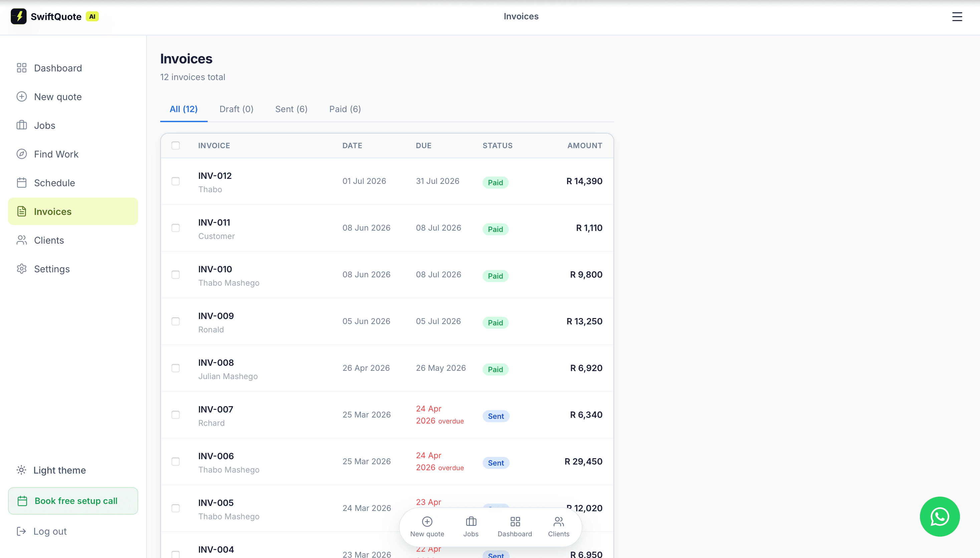Click date 01 Jul 2026
This screenshot has width=980, height=558.
click(x=364, y=181)
